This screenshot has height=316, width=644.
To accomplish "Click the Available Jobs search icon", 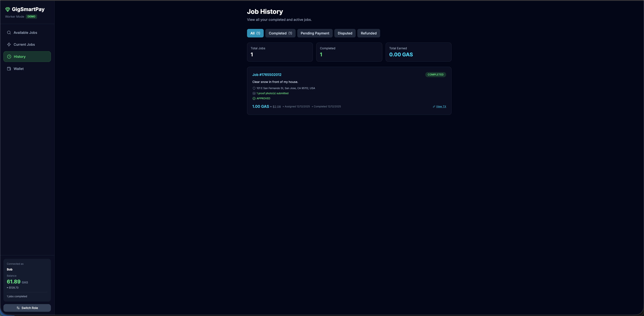I will click(9, 33).
